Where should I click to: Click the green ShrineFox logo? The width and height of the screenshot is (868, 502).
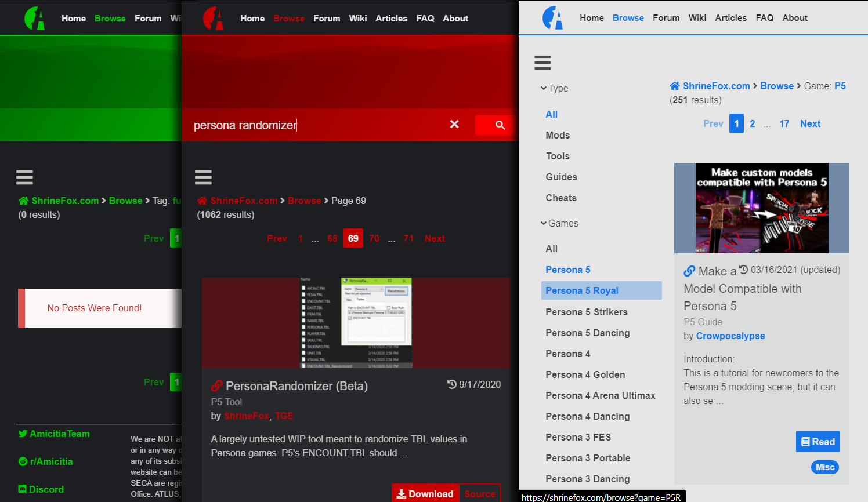tap(35, 18)
